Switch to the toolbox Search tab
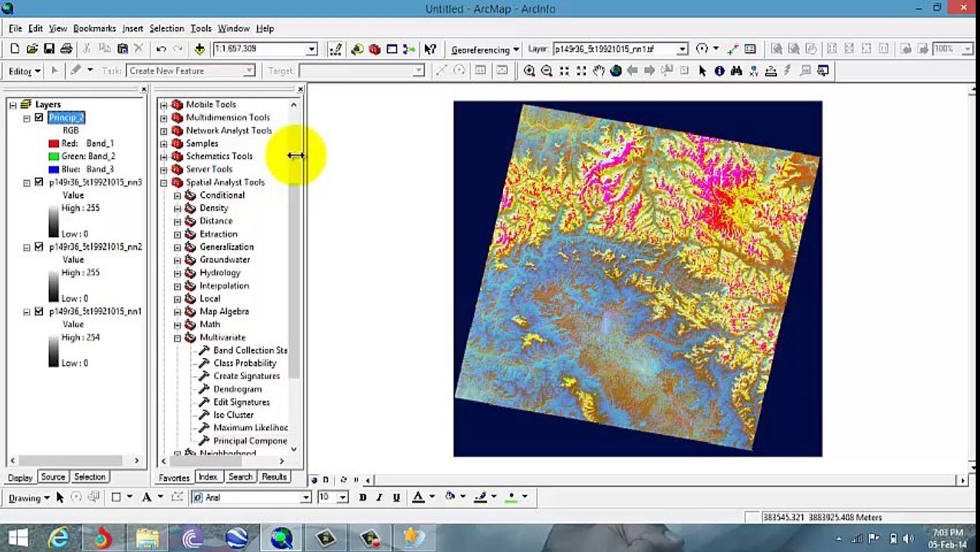Image resolution: width=980 pixels, height=552 pixels. (240, 477)
